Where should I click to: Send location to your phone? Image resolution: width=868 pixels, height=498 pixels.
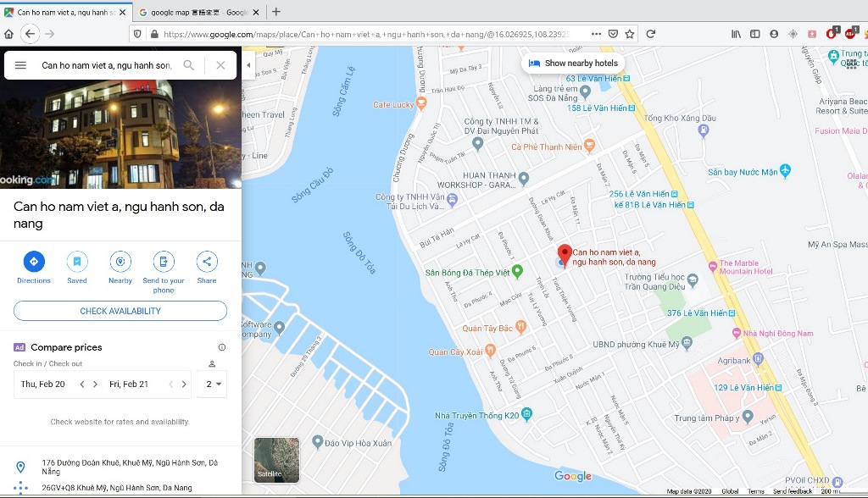(164, 262)
